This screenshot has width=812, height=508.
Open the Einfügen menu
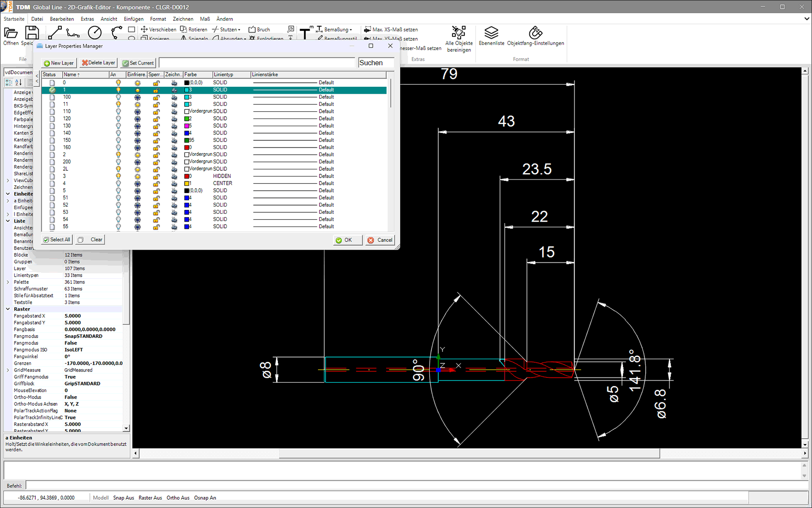[133, 19]
